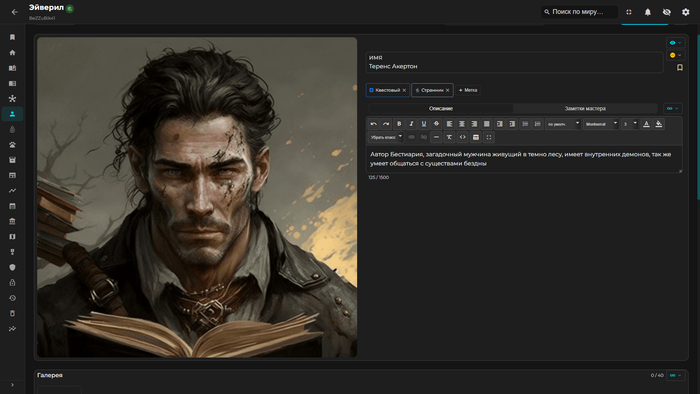
Task: Open Montserrat font family dropdown
Action: pos(601,124)
